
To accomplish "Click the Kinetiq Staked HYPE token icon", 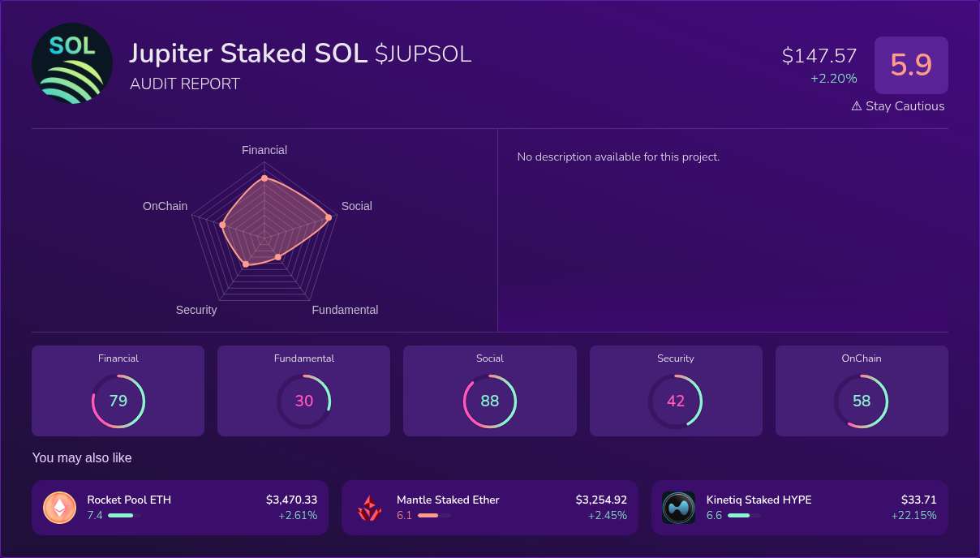I will tap(679, 507).
